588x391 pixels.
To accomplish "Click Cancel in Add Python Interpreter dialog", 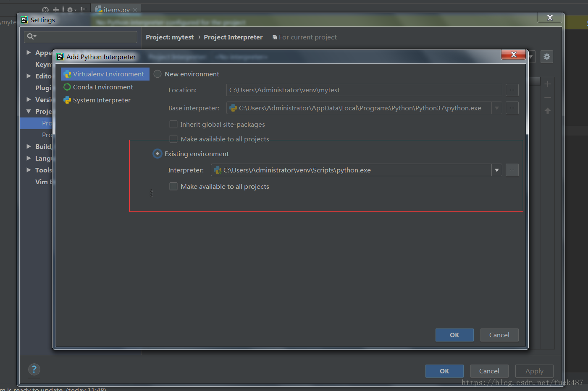I will [499, 335].
